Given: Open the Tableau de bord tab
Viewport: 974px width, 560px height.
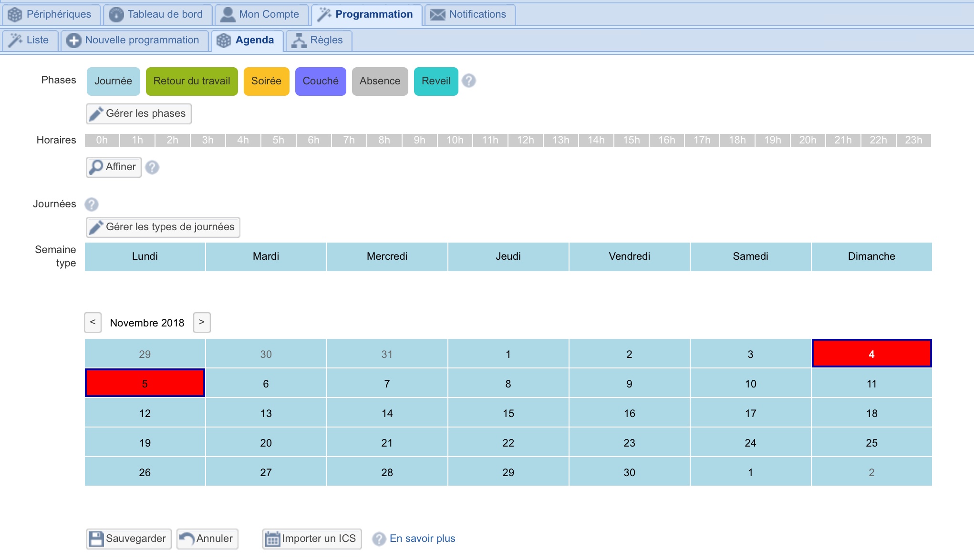Looking at the screenshot, I should tap(157, 14).
